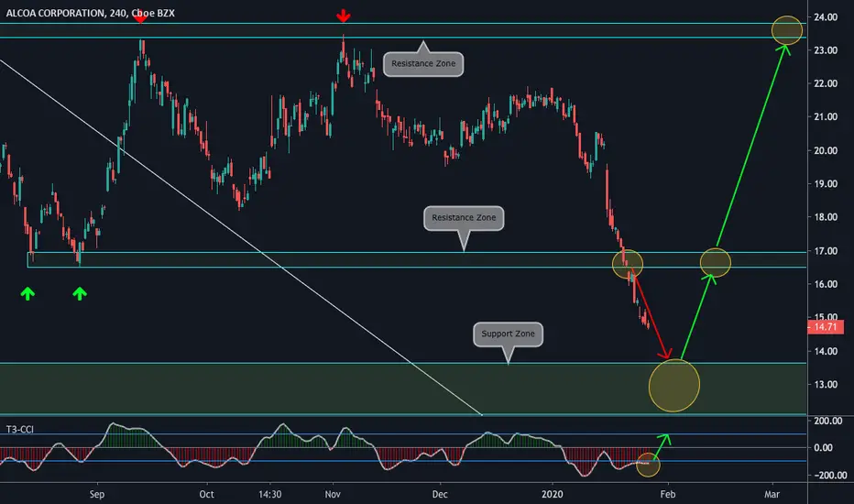
Task: Click the 17.00 price axis label
Action: click(825, 251)
